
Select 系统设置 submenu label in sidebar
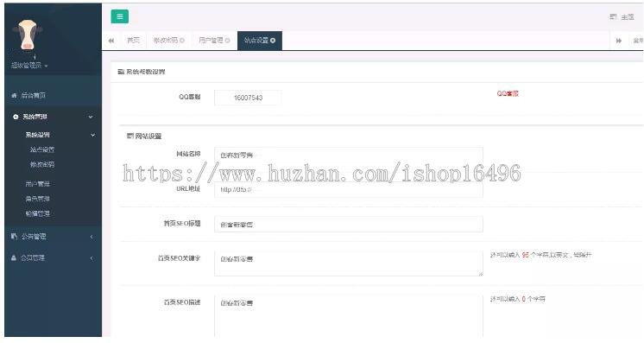pos(38,135)
